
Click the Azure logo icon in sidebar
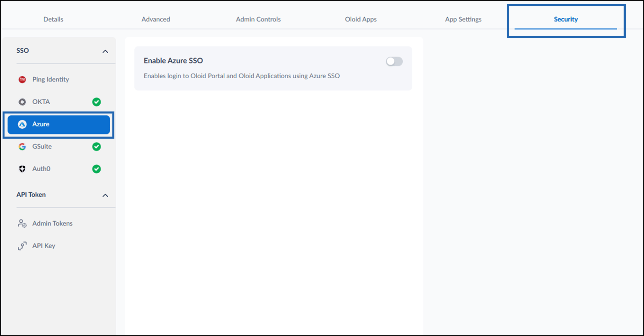point(22,124)
